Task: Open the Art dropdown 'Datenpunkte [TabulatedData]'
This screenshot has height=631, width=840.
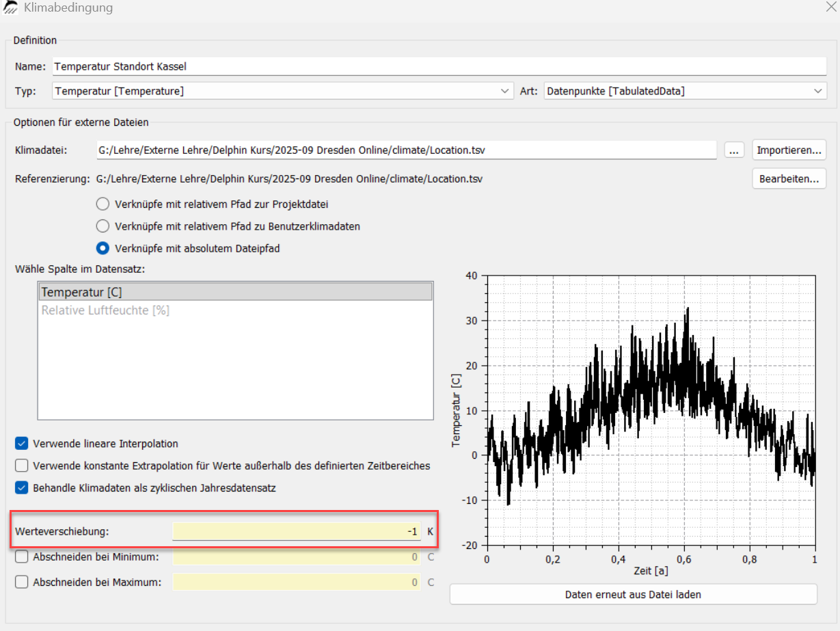Action: pyautogui.click(x=686, y=90)
